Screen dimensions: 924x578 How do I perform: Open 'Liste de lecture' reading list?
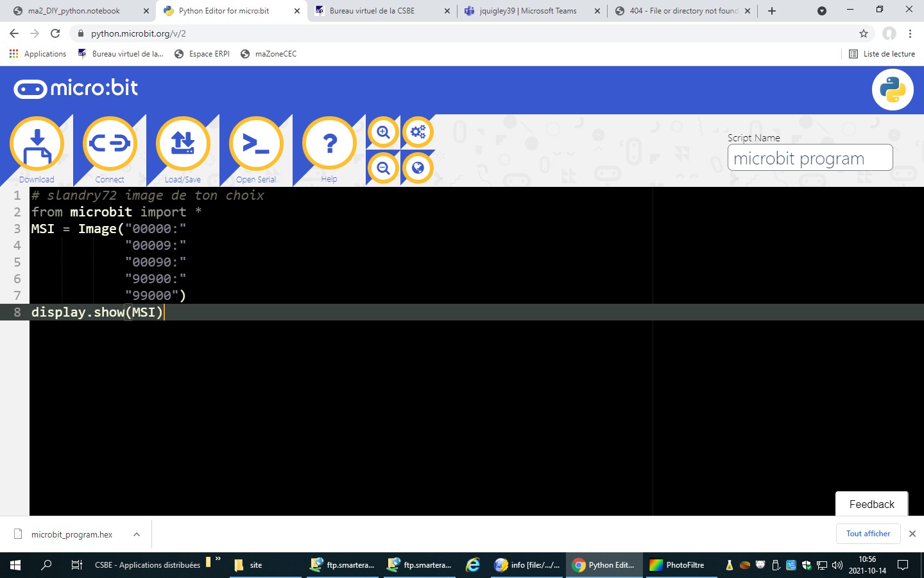tap(882, 54)
